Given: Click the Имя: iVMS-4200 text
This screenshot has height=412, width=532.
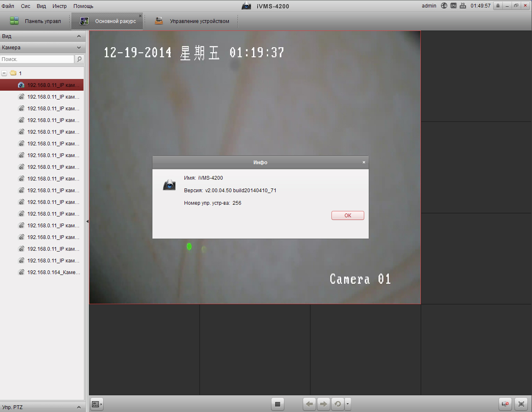Looking at the screenshot, I should [x=203, y=178].
